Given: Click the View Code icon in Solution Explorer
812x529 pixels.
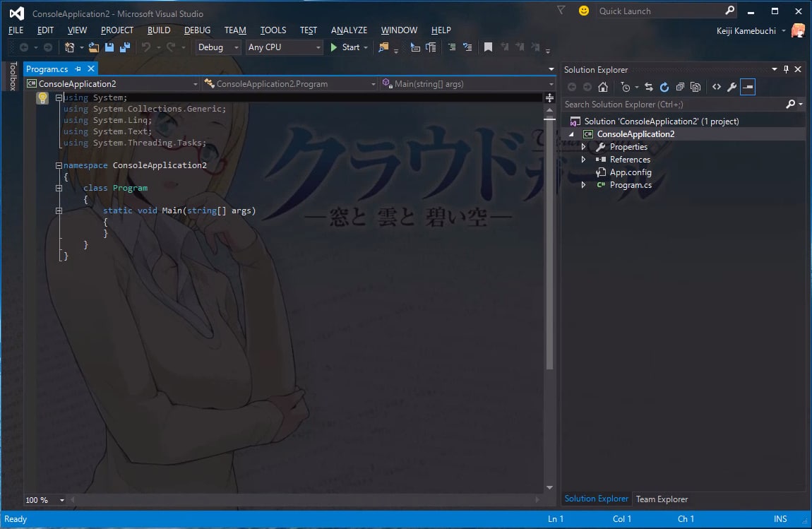Looking at the screenshot, I should 717,87.
